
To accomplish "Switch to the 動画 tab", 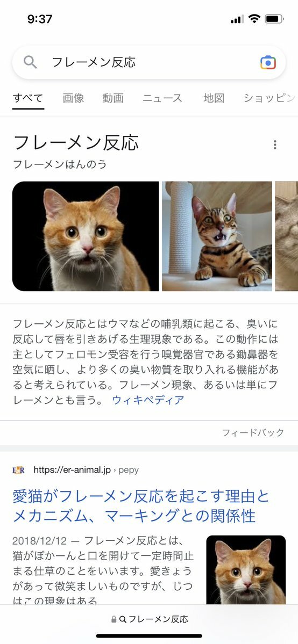I will 113,98.
